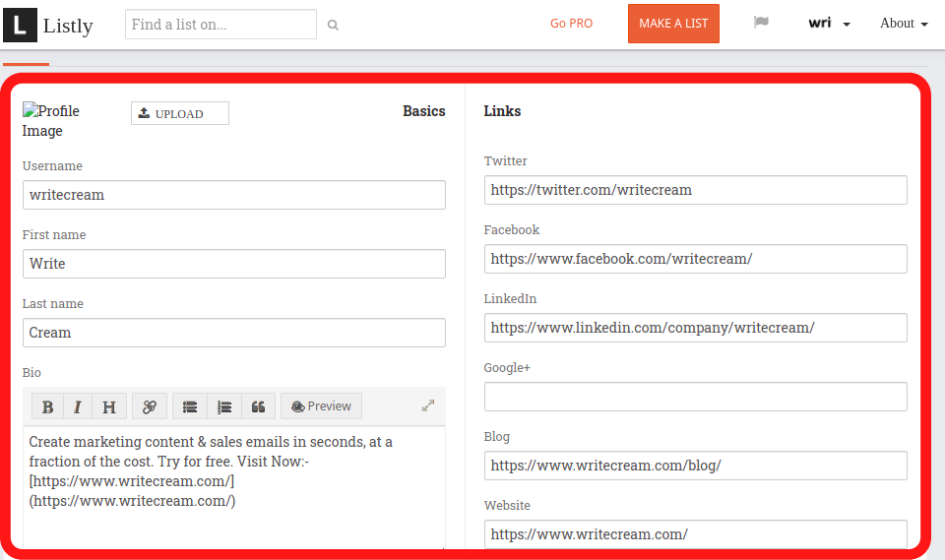The image size is (945, 560).
Task: Click the Website link field
Action: pyautogui.click(x=696, y=534)
